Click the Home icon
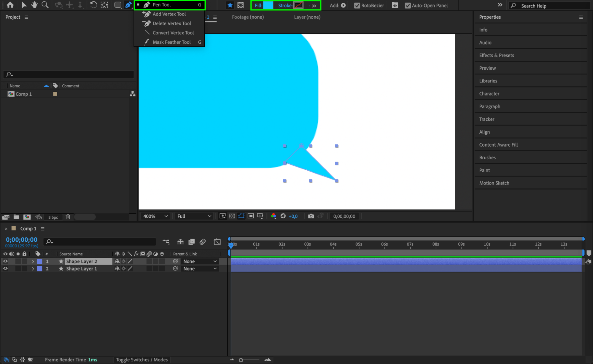Screen dimensions: 593x364 (x=10, y=5)
